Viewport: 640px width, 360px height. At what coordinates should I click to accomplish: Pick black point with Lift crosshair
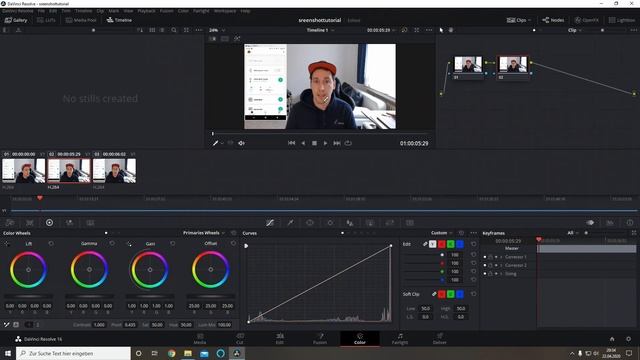point(7,244)
